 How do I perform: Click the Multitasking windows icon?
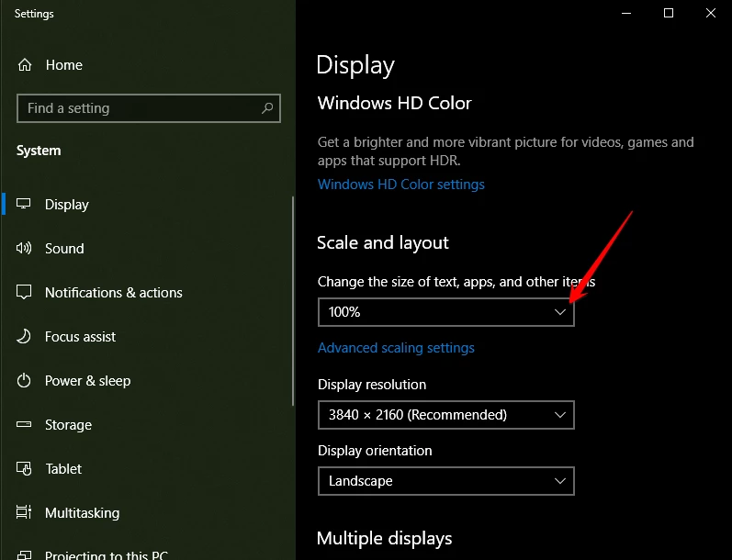tap(24, 512)
